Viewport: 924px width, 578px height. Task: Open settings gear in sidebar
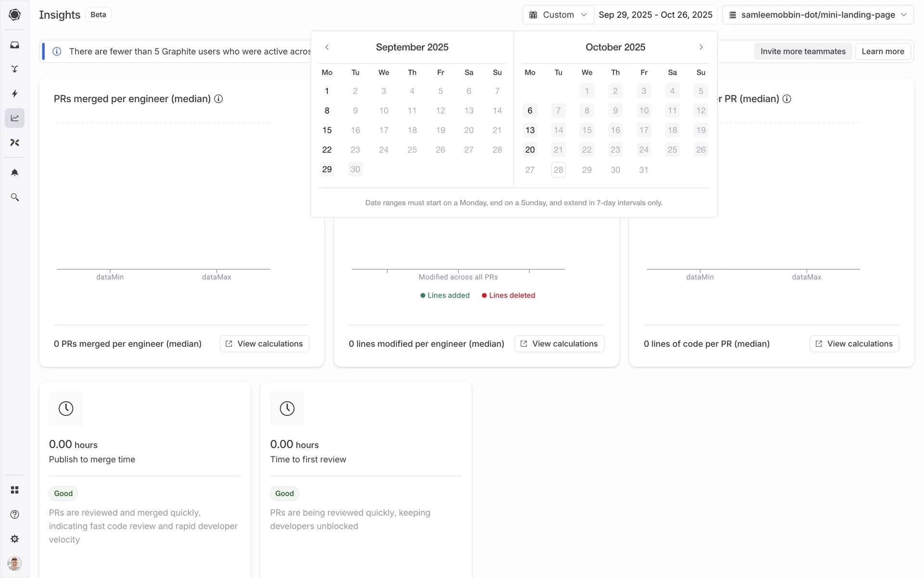14,539
